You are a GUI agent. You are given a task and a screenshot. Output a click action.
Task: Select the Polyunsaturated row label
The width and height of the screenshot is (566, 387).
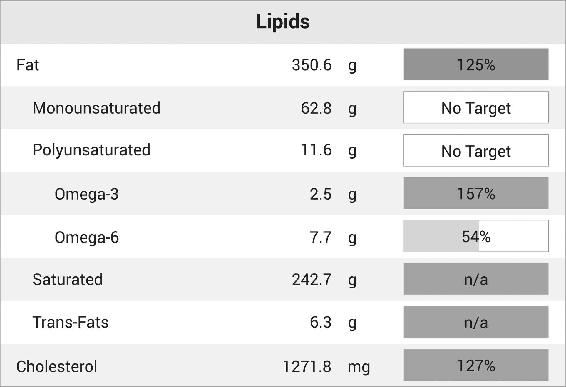tap(92, 151)
